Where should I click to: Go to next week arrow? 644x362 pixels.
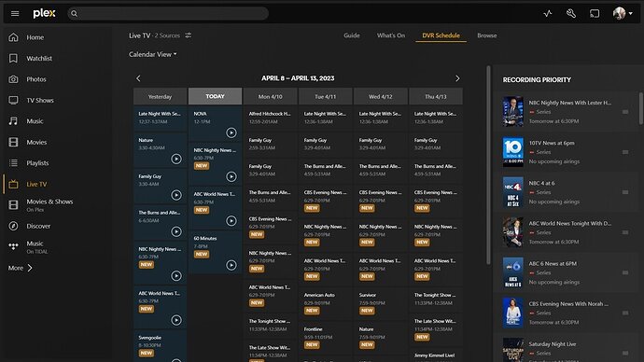[x=457, y=78]
